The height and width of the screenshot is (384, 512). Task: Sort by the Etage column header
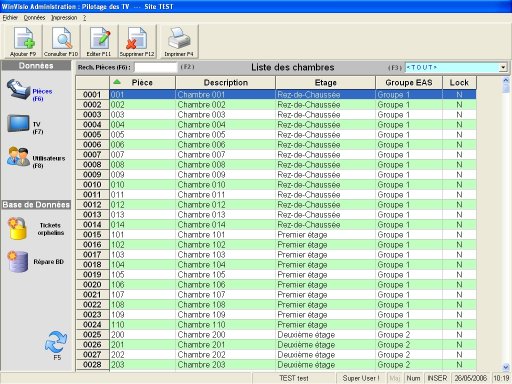[x=326, y=82]
